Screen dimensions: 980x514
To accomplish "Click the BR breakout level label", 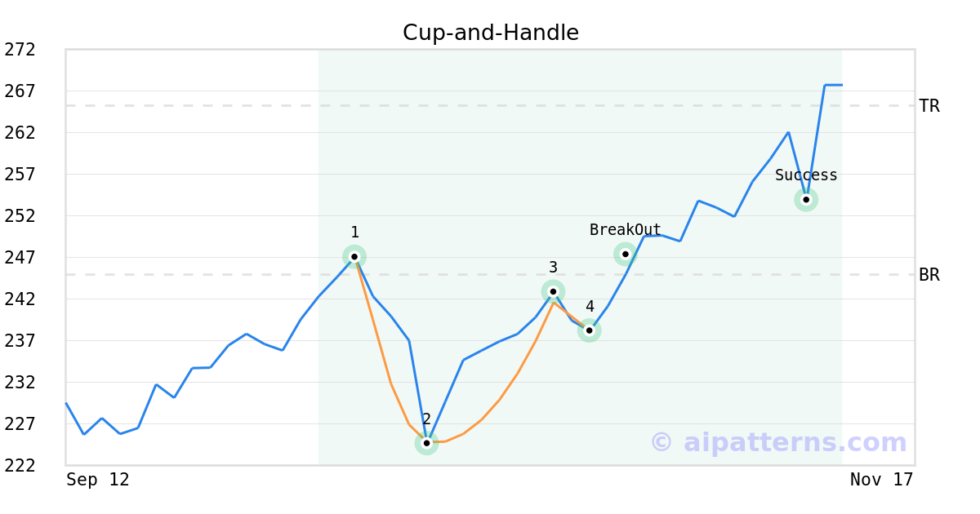I will [929, 275].
